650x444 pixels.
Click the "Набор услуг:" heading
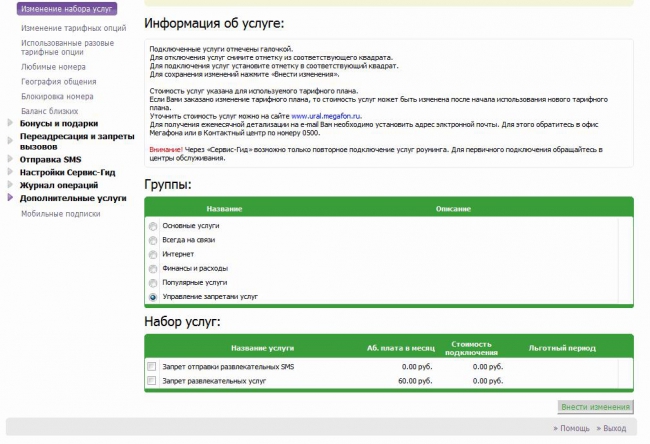pos(182,321)
